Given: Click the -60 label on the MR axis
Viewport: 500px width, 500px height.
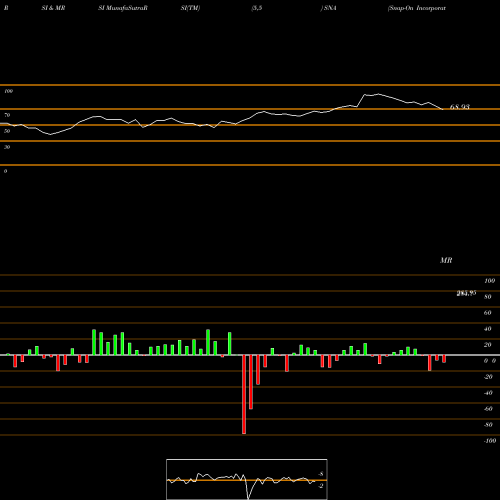Looking at the screenshot, I should coord(488,409).
